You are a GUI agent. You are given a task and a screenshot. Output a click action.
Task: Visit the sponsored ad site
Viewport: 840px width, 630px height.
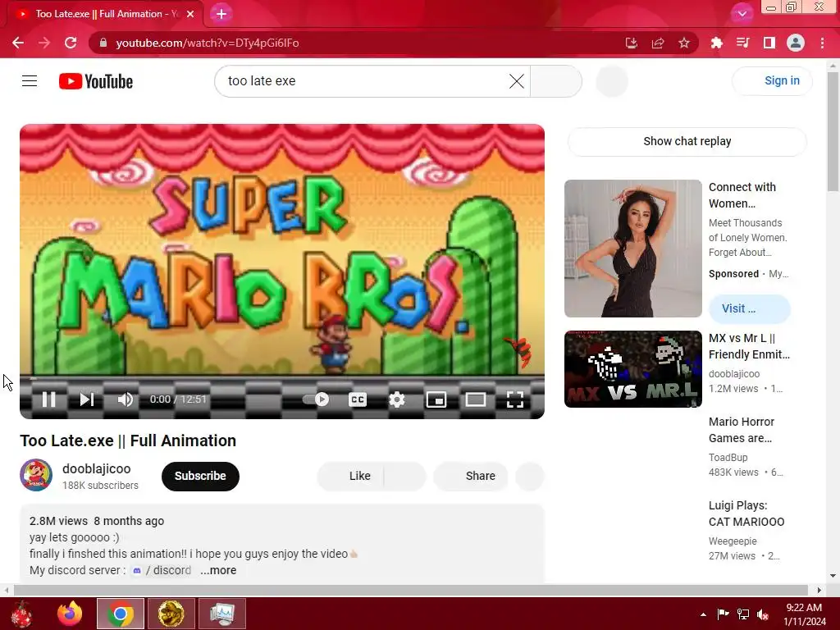tap(750, 309)
